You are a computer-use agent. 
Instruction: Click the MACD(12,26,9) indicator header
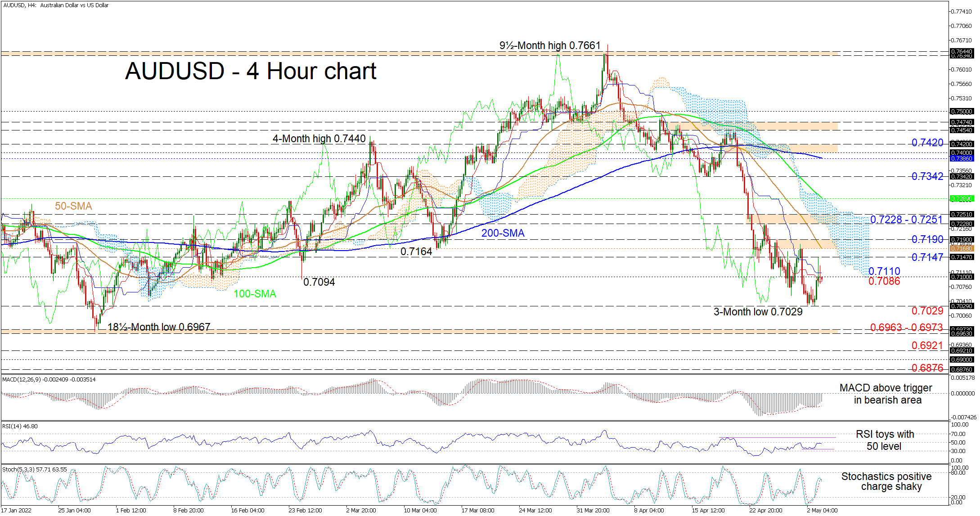49,380
